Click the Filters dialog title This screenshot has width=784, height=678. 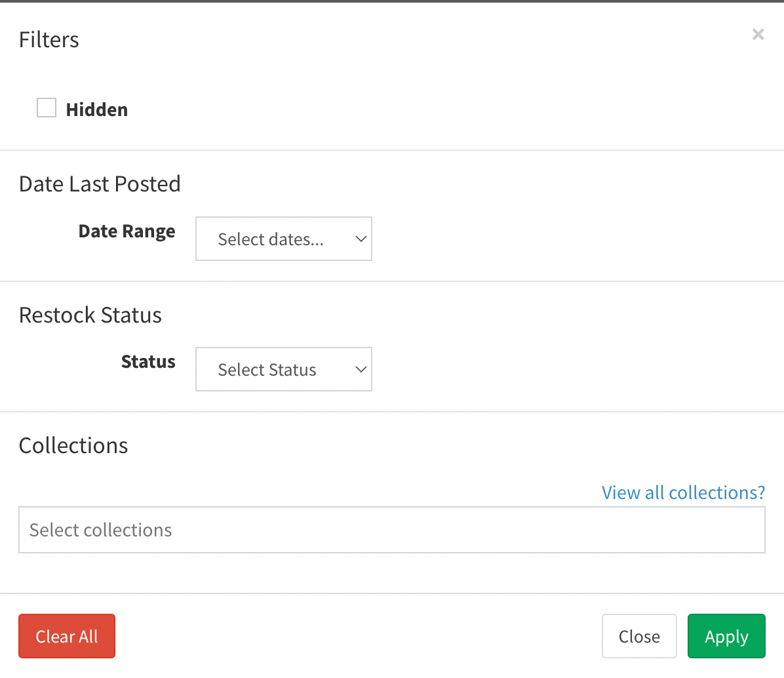click(x=49, y=39)
